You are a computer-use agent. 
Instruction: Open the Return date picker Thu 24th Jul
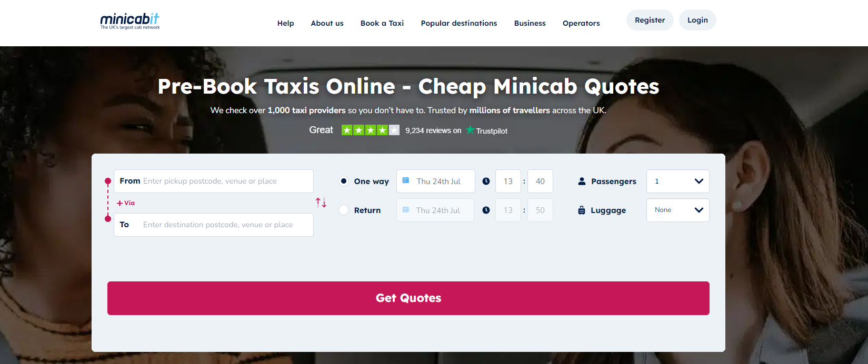(x=435, y=210)
